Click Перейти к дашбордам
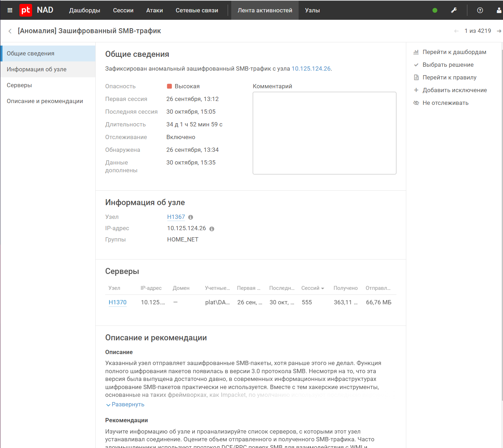This screenshot has height=448, width=503. [454, 52]
